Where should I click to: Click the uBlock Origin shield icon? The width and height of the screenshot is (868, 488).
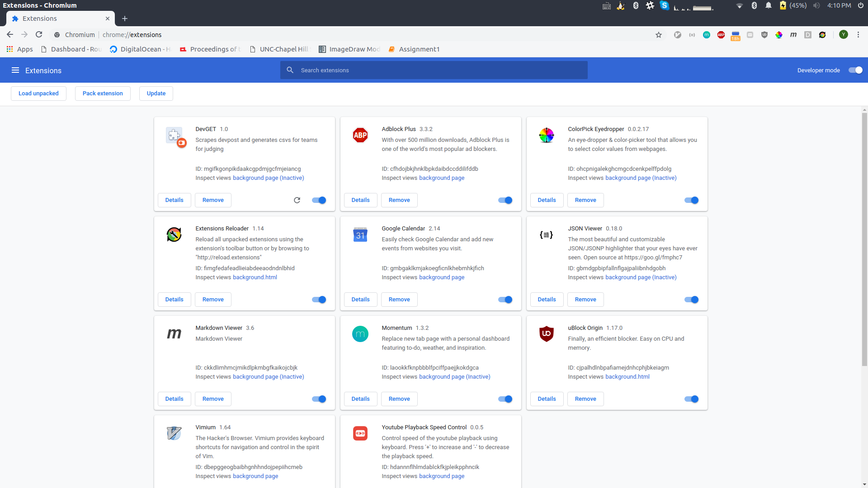(x=547, y=334)
